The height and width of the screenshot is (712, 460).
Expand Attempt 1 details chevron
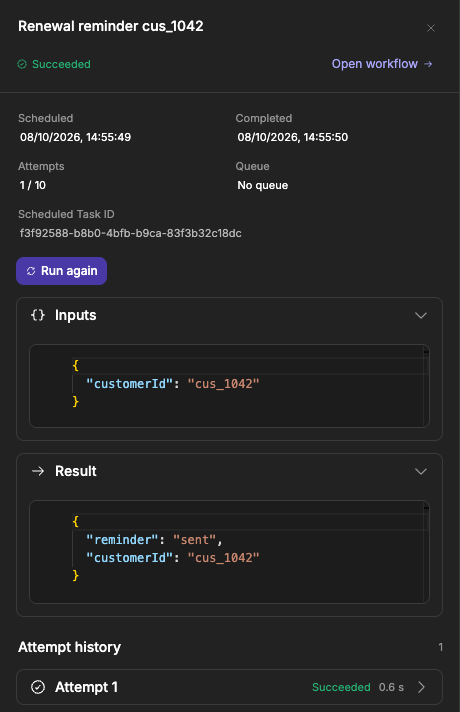pos(421,687)
